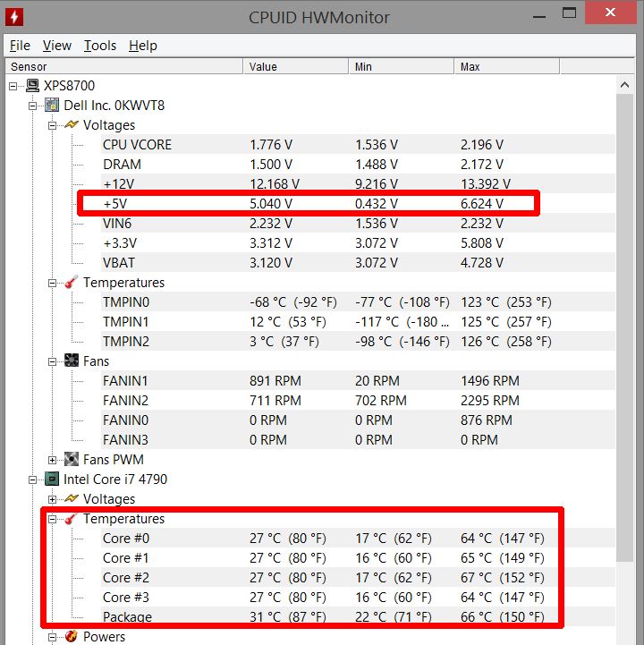Click the 891 RPM value of FANIN1
The height and width of the screenshot is (645, 644).
pyautogui.click(x=275, y=380)
